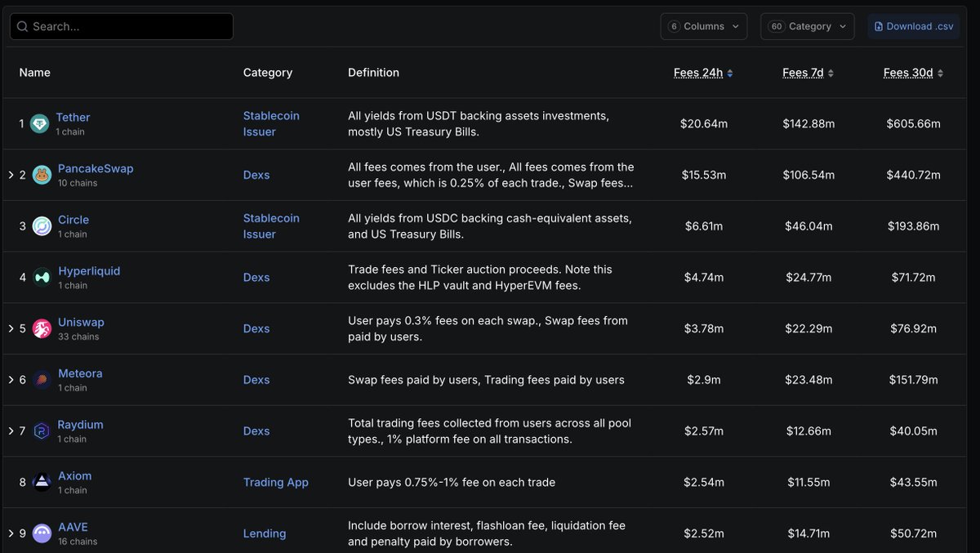This screenshot has height=553, width=980.
Task: Sort by Fees 7d arrow icon
Action: point(831,73)
